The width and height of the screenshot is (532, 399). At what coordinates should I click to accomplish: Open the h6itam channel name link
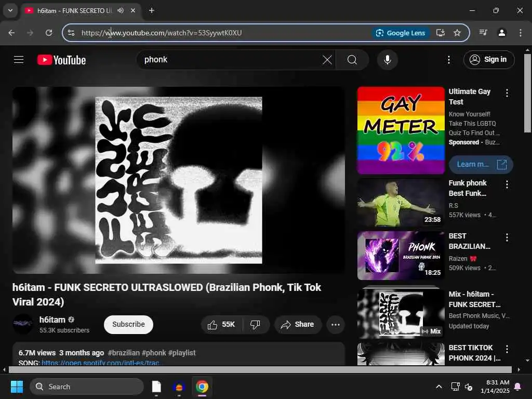52,320
